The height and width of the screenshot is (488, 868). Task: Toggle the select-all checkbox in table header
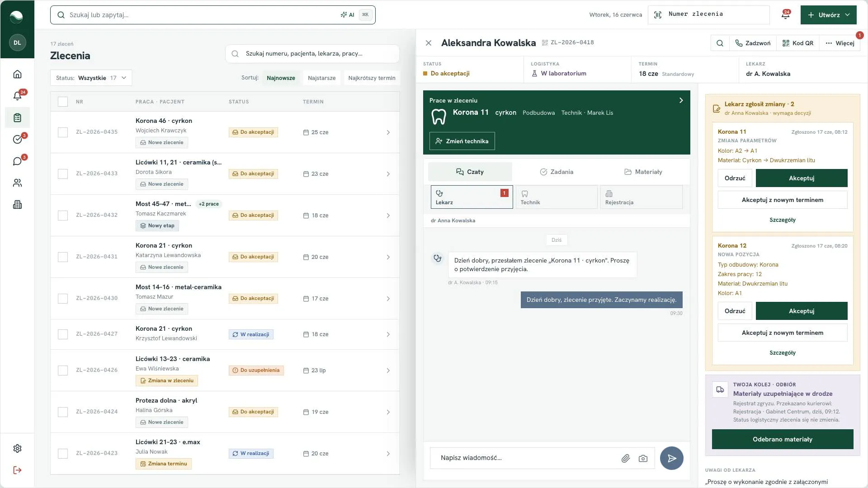(63, 102)
